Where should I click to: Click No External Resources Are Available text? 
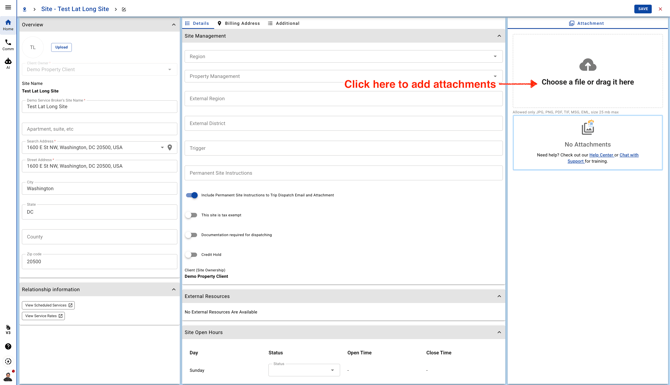(221, 312)
